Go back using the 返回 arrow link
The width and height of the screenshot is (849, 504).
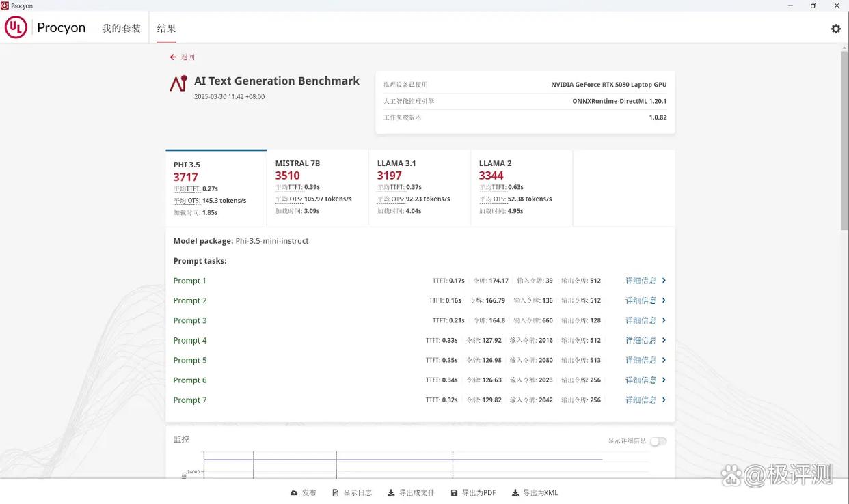pyautogui.click(x=183, y=57)
